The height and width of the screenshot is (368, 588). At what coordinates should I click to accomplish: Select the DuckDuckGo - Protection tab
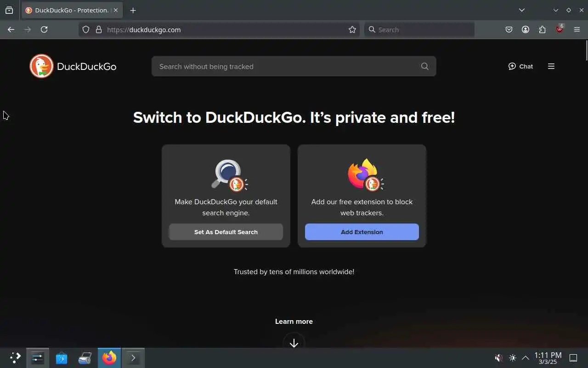coord(72,10)
